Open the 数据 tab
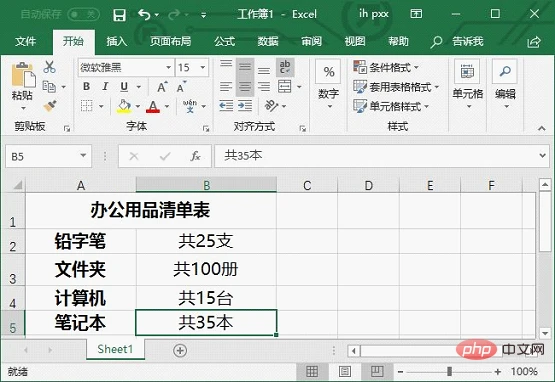Image resolution: width=555 pixels, height=382 pixels. pyautogui.click(x=268, y=42)
